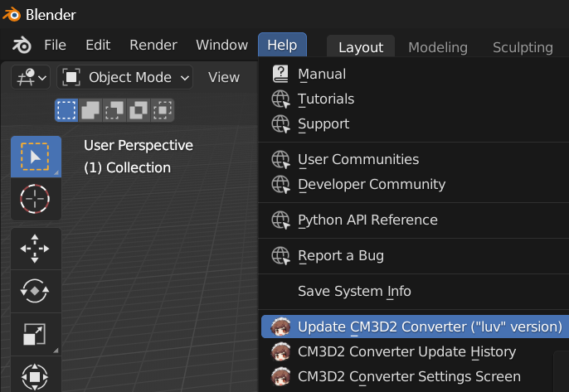Click the Manual book icon

coord(280,74)
